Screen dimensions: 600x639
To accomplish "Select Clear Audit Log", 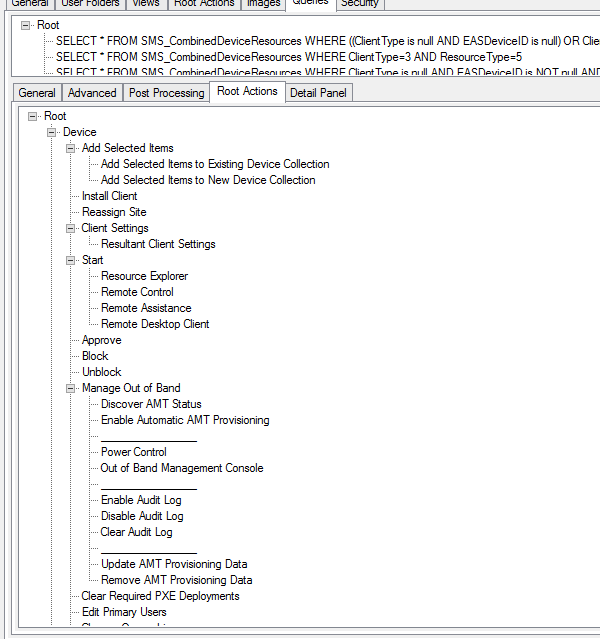I will (x=136, y=532).
